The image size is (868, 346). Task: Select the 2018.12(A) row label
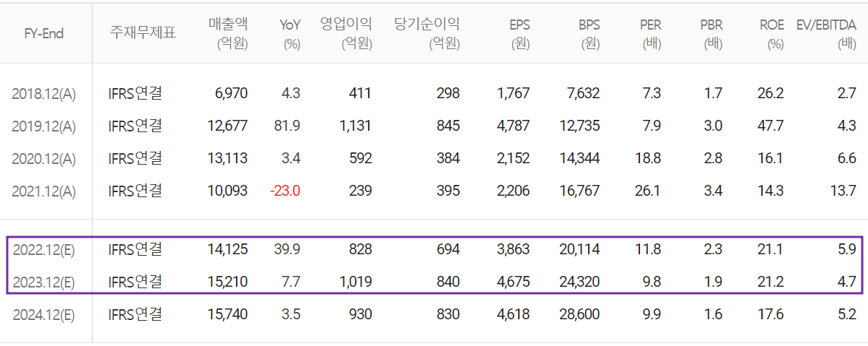[44, 94]
